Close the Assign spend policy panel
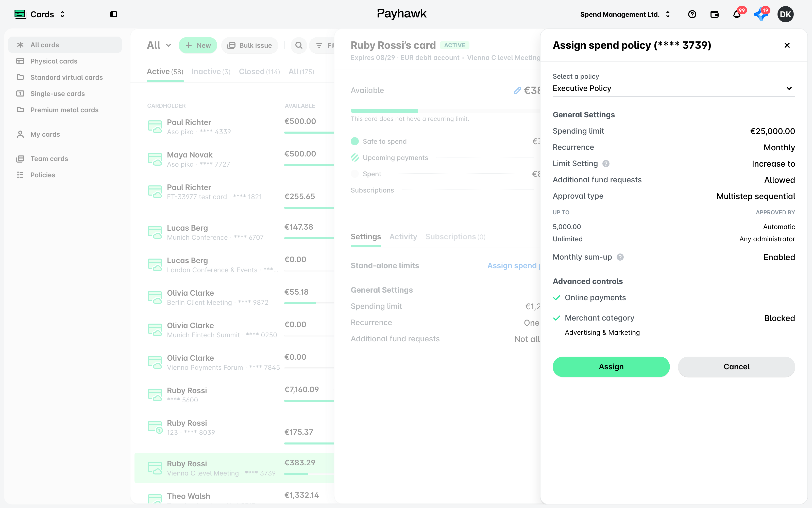This screenshot has height=508, width=812. (787, 45)
